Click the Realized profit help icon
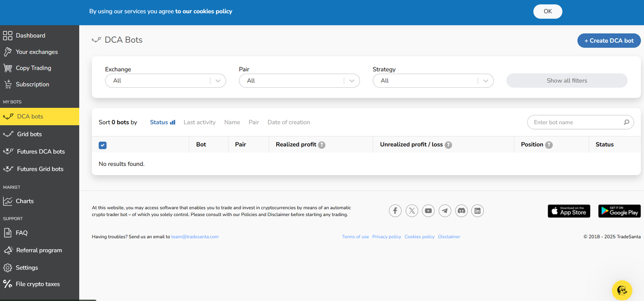 322,145
